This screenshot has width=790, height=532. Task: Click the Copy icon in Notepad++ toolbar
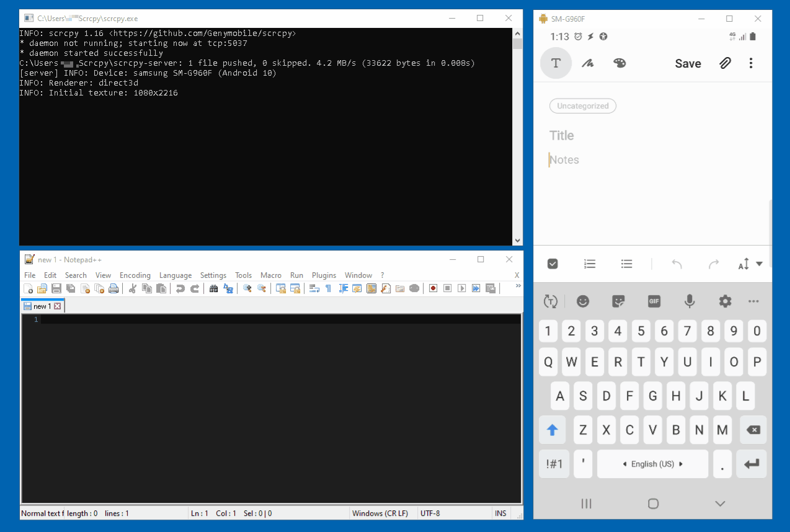(147, 288)
